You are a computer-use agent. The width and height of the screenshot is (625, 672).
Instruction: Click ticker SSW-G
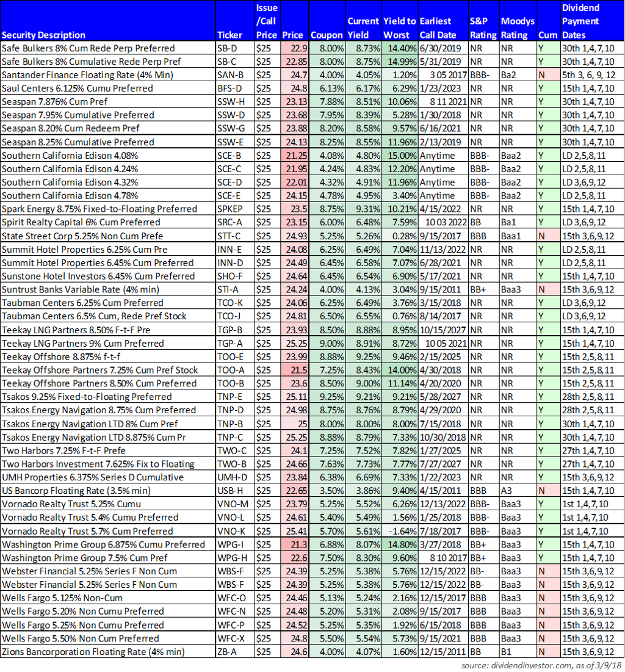click(x=235, y=128)
